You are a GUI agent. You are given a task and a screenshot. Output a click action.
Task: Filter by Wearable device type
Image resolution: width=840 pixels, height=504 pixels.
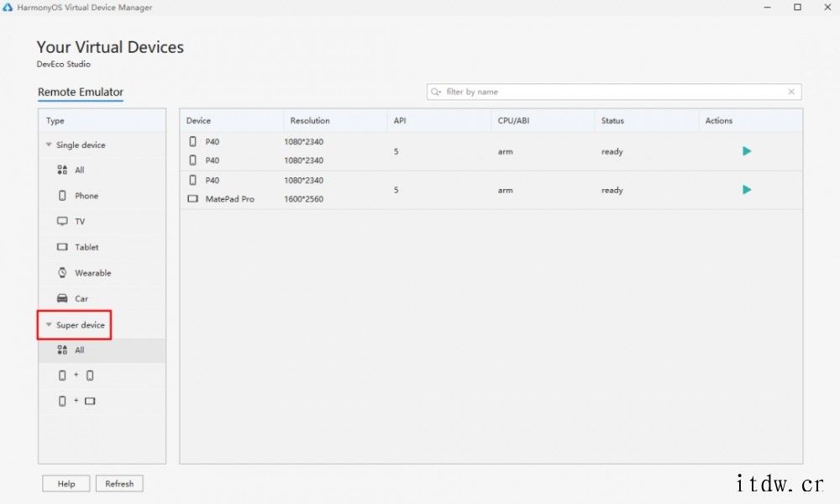(x=102, y=273)
